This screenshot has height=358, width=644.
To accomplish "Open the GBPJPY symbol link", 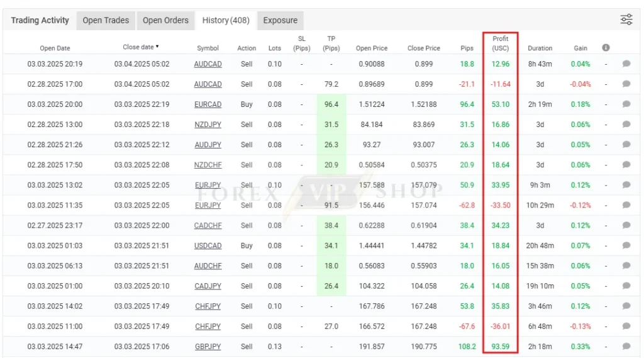I will point(208,347).
